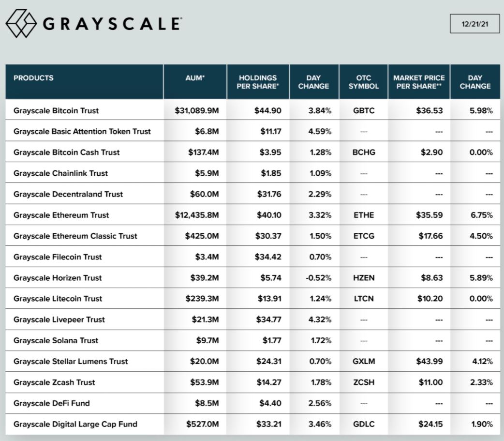Click the AUM column header

[195, 78]
